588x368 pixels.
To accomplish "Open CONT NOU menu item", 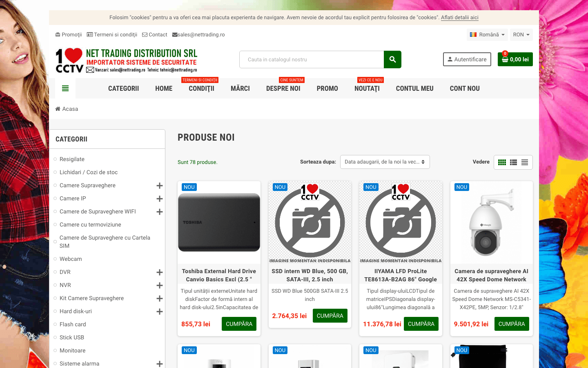I will pos(465,88).
